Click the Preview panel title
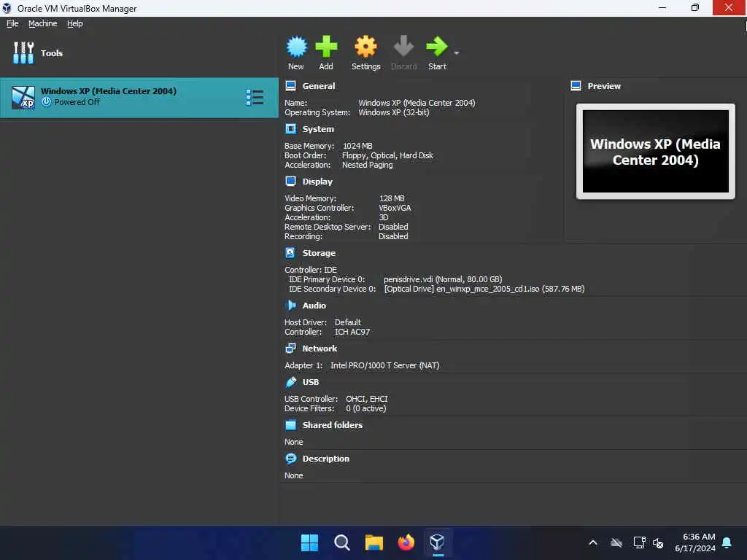 point(604,86)
